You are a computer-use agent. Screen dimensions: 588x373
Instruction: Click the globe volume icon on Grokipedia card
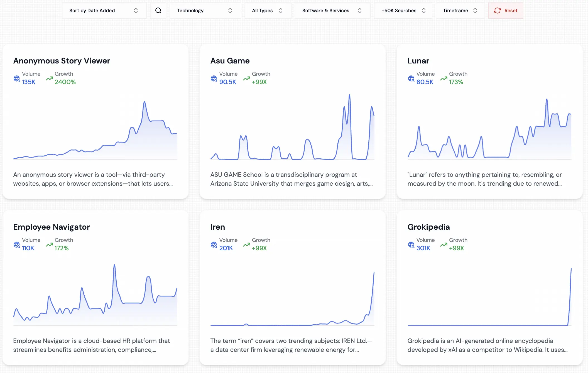(411, 245)
